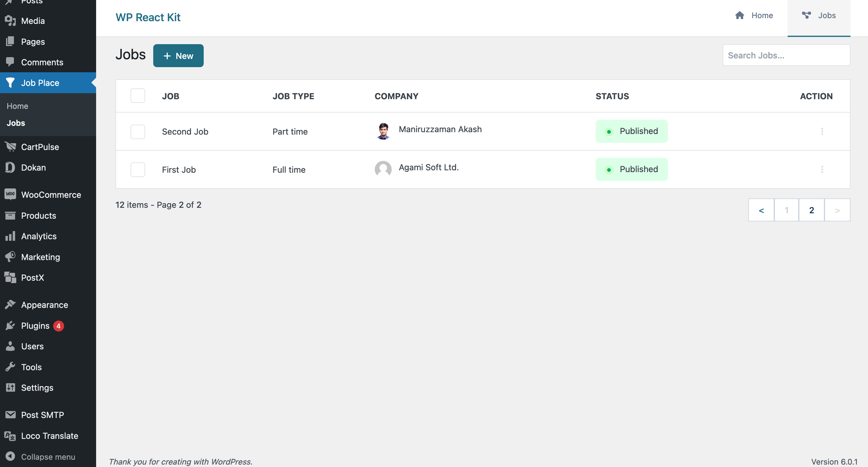
Task: Toggle checkbox for Second Job row
Action: pyautogui.click(x=138, y=131)
